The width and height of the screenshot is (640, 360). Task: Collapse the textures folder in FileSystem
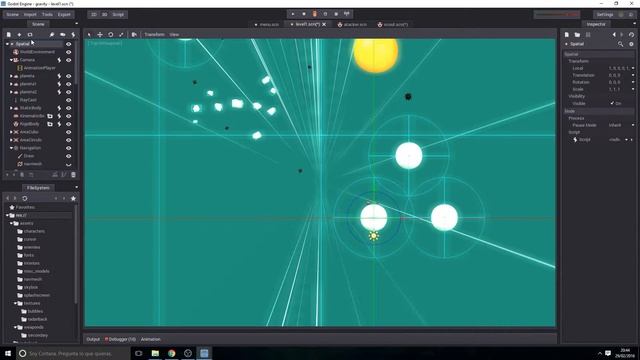pyautogui.click(x=16, y=303)
